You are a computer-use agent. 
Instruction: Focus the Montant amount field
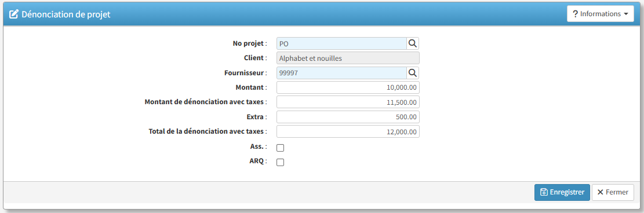pos(348,87)
